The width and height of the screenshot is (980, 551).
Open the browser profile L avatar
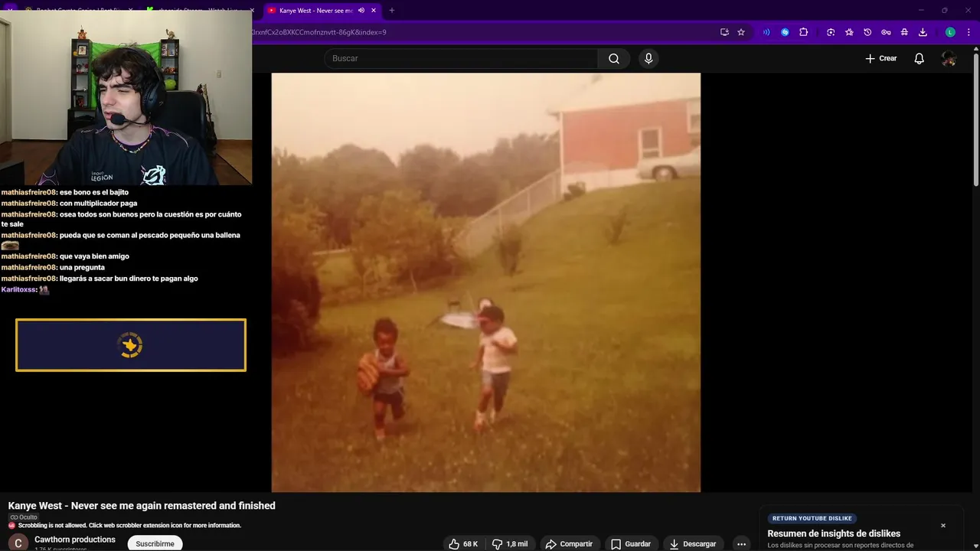[x=950, y=32]
